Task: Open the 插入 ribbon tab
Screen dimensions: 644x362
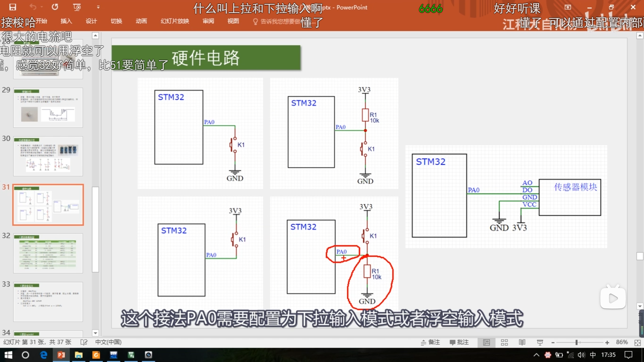Action: [66, 21]
